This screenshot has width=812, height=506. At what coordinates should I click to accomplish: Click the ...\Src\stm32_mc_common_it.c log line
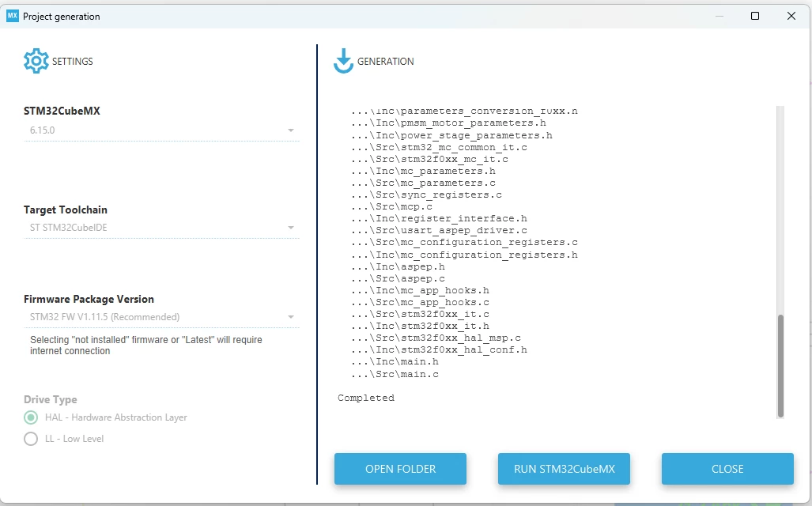pos(439,146)
